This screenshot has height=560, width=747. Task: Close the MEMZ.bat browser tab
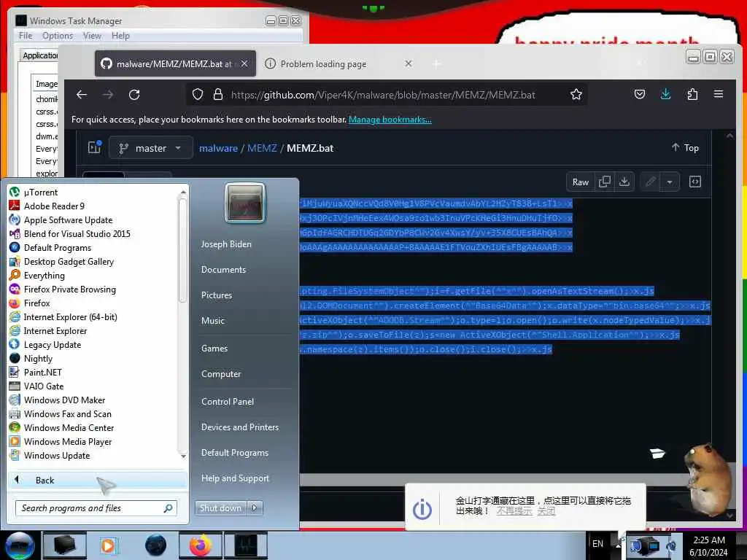point(244,63)
